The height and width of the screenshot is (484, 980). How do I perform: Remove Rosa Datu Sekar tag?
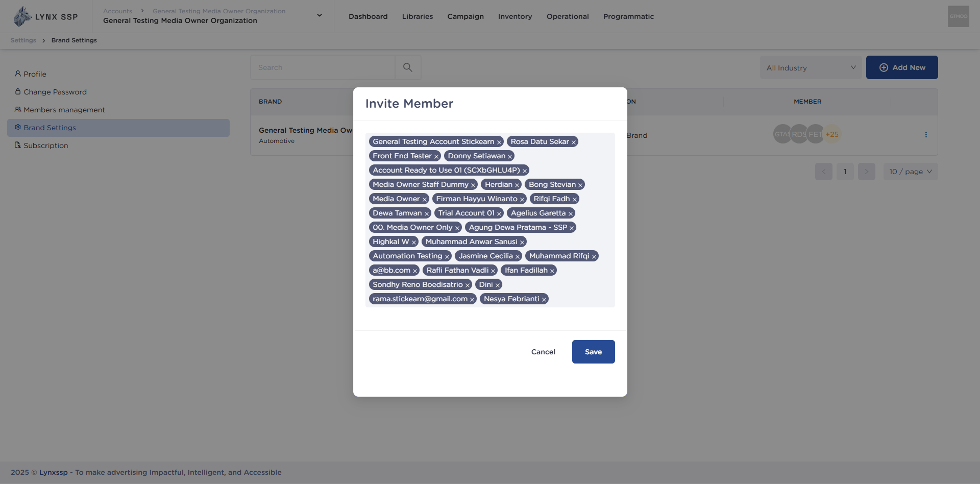point(573,142)
